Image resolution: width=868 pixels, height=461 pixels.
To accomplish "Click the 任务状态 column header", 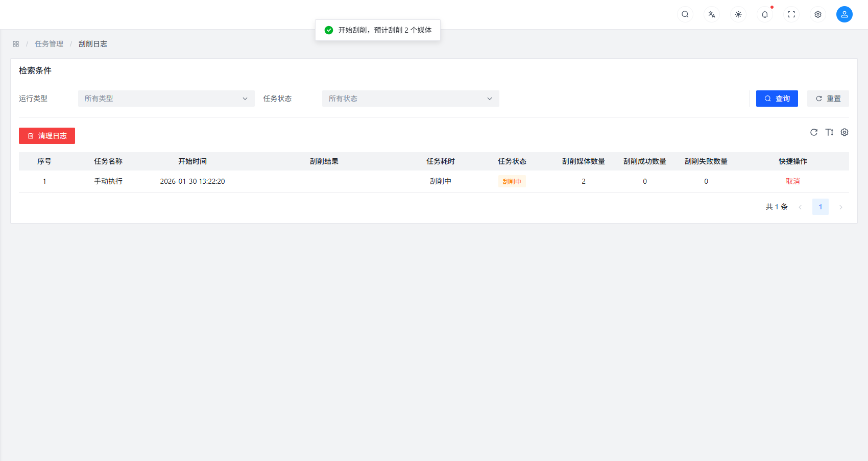I will (512, 161).
